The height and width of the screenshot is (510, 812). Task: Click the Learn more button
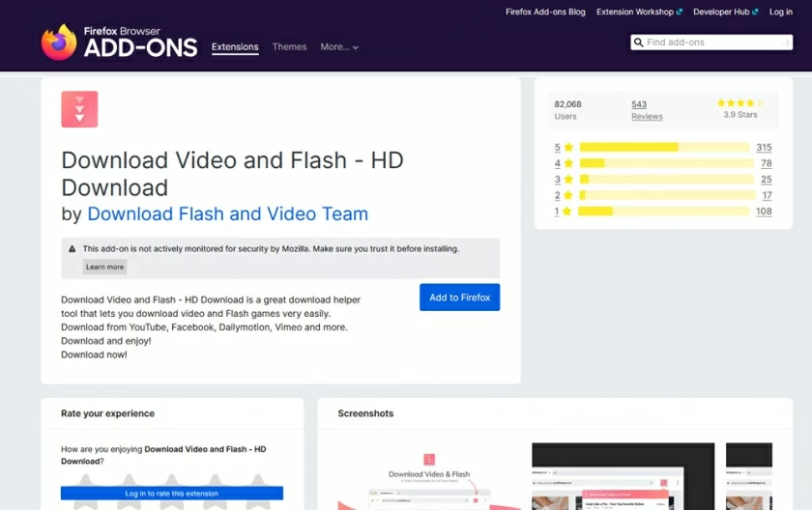coord(104,267)
